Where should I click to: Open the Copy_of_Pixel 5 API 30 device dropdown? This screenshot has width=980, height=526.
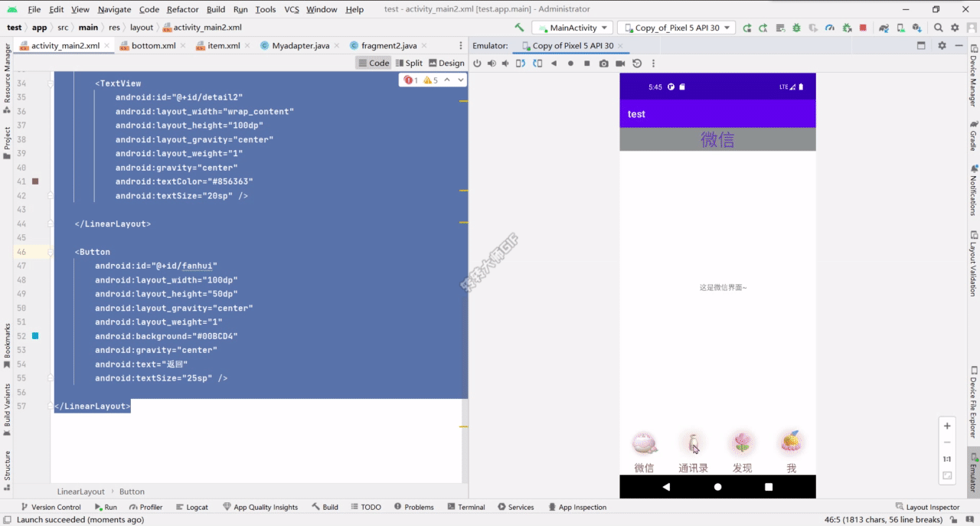[676, 27]
